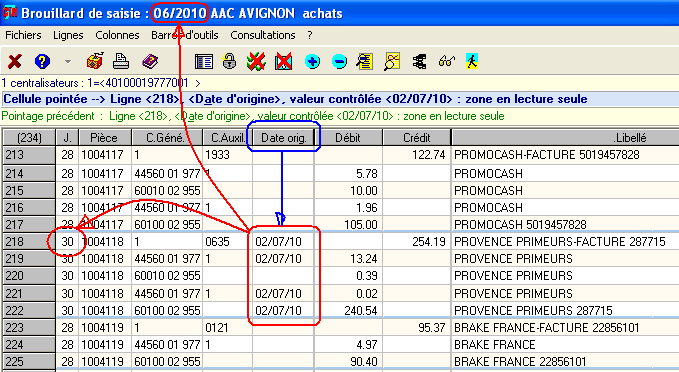Click debit amount 240.54

[x=361, y=311]
